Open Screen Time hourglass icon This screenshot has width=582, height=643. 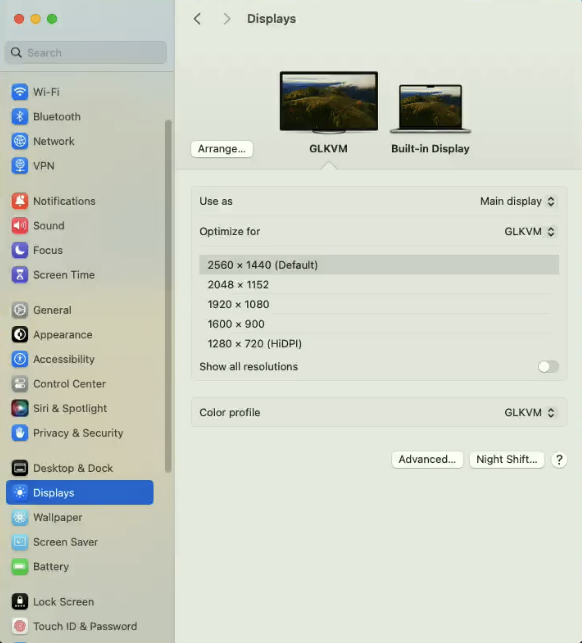click(19, 275)
